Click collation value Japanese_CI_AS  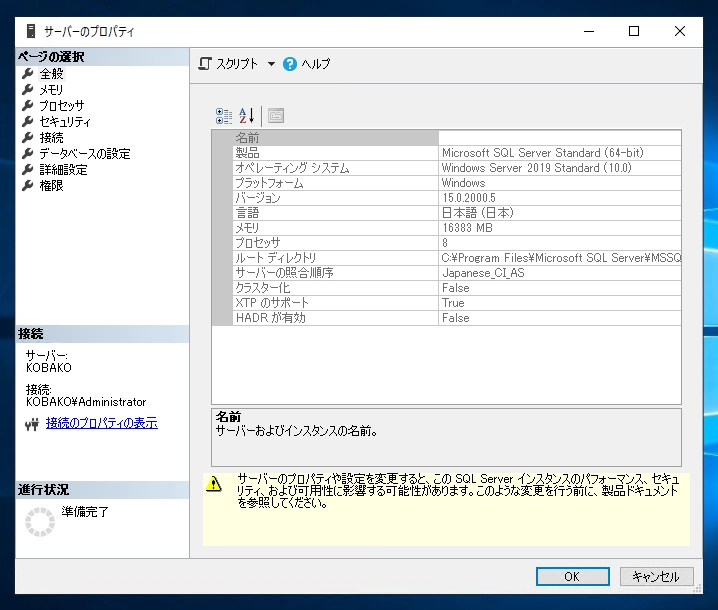click(x=483, y=272)
